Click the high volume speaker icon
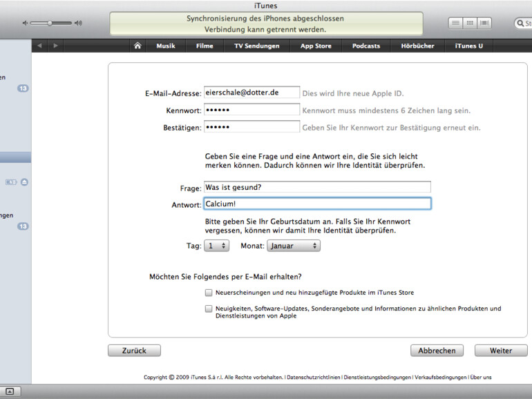Viewport: 532px width, 399px height. pyautogui.click(x=78, y=23)
